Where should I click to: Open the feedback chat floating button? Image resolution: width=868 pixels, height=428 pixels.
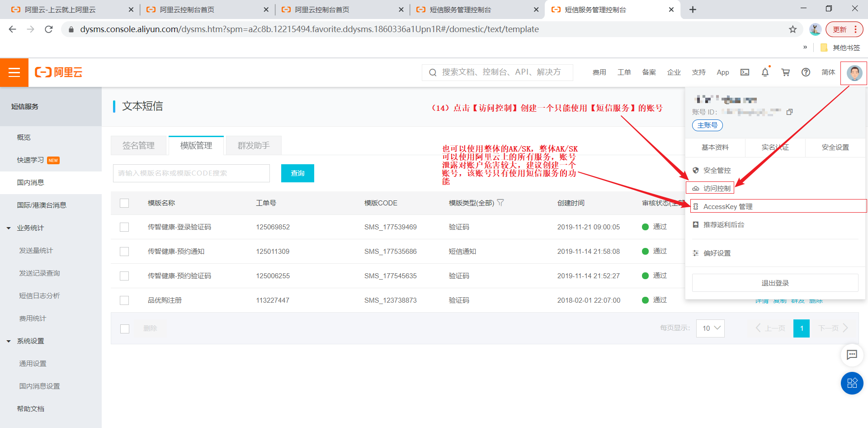click(x=852, y=355)
